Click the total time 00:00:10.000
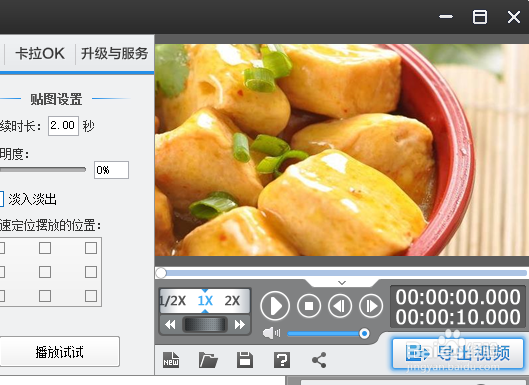 (458, 317)
